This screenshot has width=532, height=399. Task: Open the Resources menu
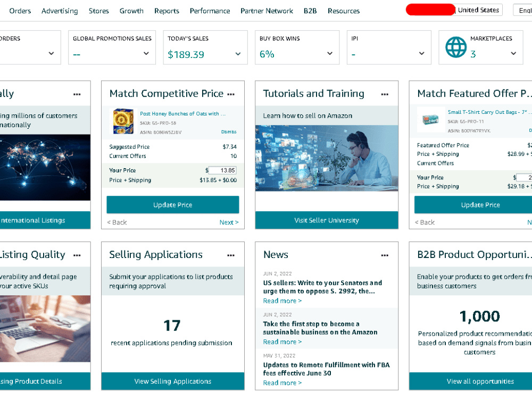click(344, 11)
